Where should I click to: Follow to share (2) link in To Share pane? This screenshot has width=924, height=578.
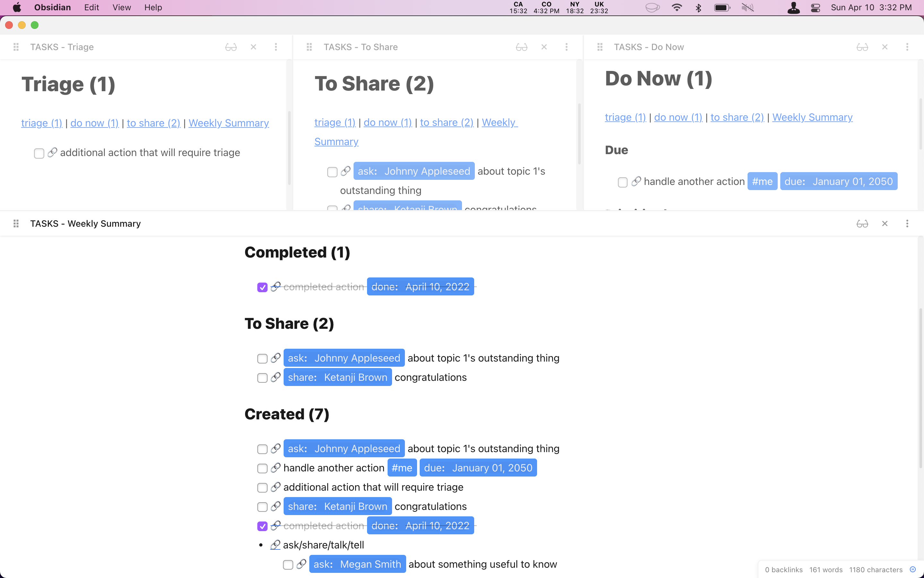pyautogui.click(x=447, y=122)
